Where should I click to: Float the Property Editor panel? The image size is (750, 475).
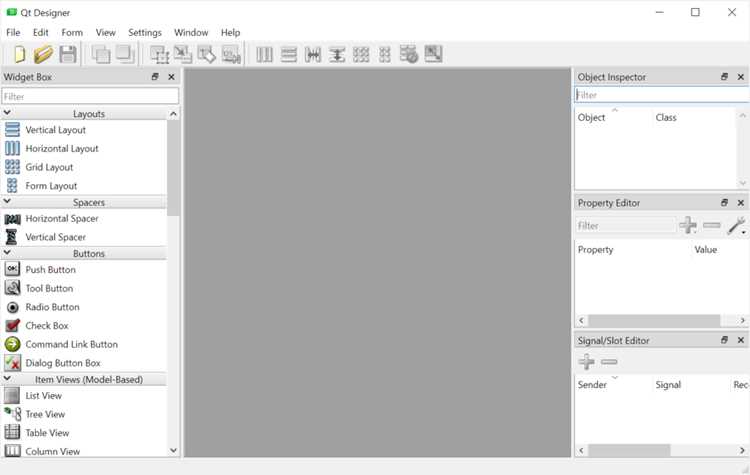click(x=724, y=203)
